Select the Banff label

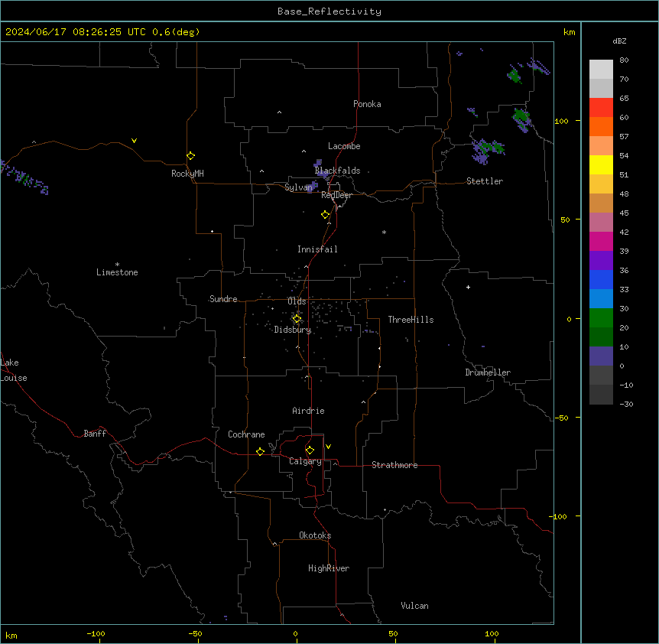coord(95,434)
